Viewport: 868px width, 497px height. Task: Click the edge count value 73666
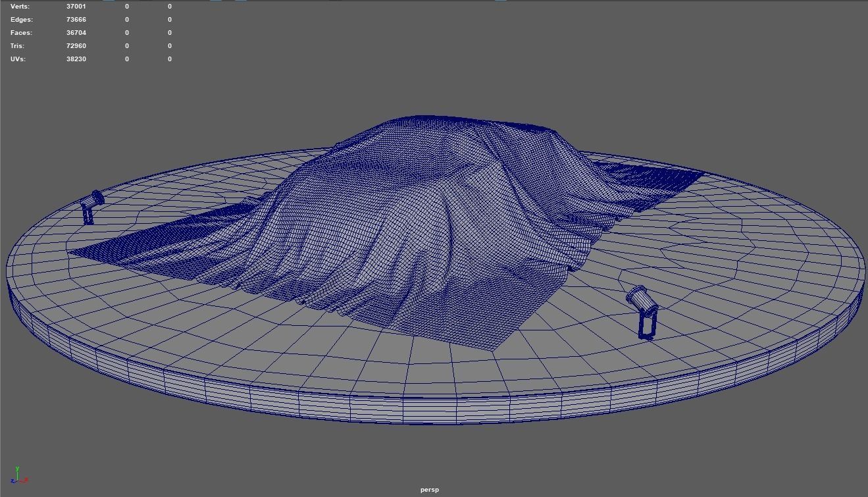76,20
